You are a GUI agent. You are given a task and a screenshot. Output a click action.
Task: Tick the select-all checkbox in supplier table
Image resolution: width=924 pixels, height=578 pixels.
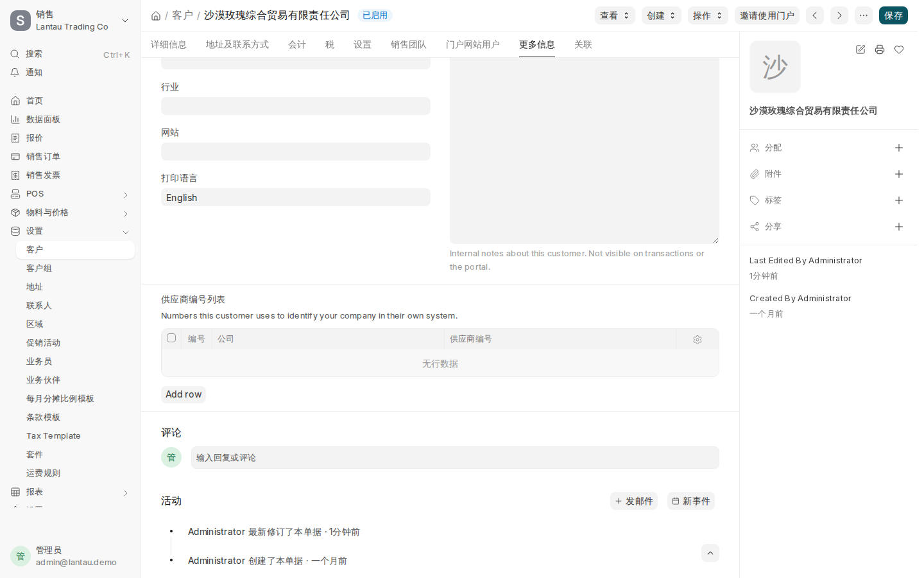pyautogui.click(x=171, y=338)
